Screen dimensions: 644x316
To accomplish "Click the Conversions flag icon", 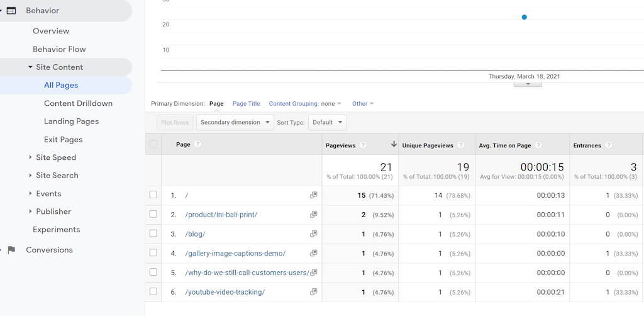I will (x=11, y=250).
